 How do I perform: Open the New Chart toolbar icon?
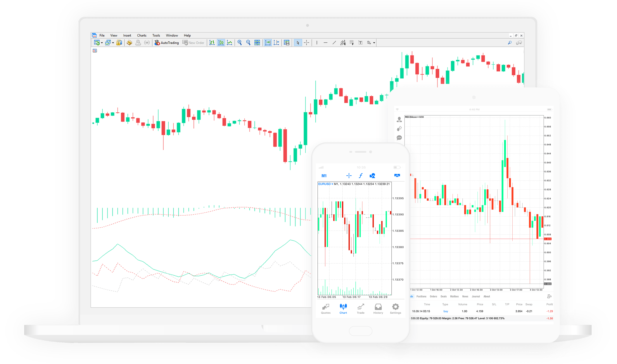click(97, 43)
